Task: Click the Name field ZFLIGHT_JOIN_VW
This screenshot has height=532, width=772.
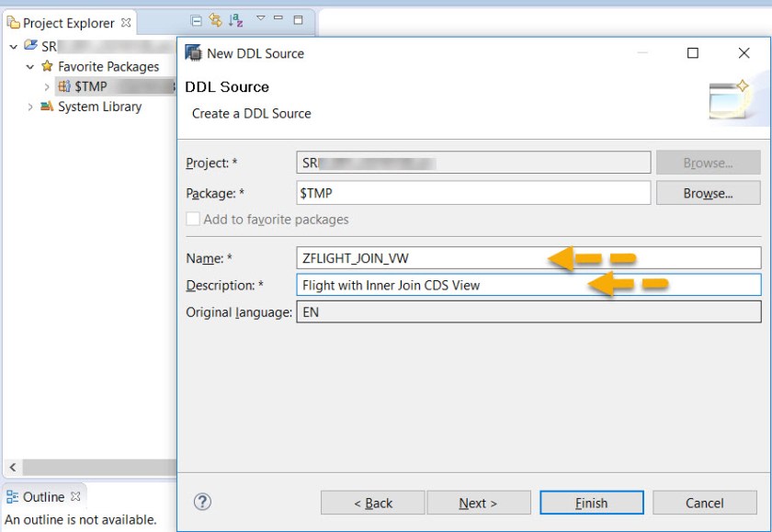Action: click(528, 258)
